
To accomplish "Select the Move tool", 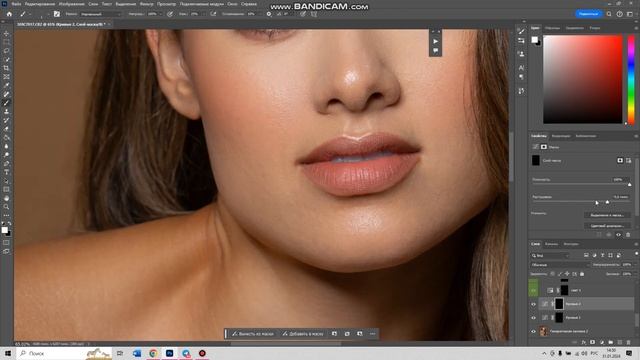I will tap(6, 33).
